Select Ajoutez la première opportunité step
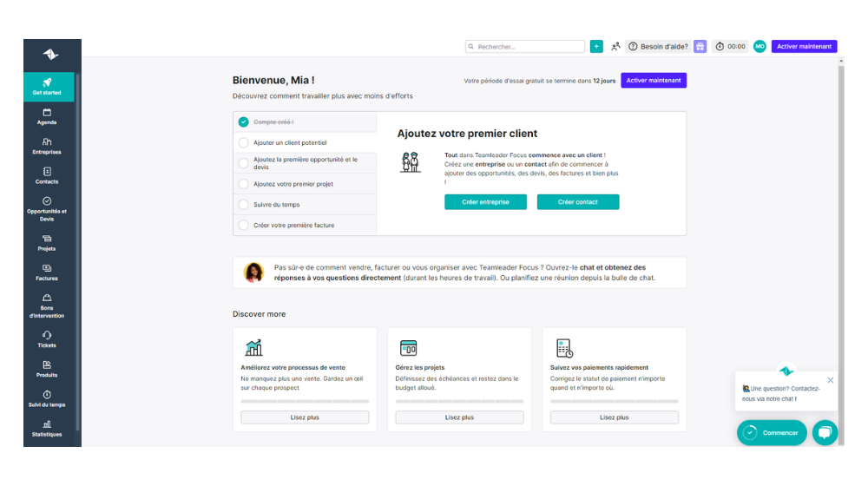The width and height of the screenshot is (868, 486). pyautogui.click(x=305, y=163)
